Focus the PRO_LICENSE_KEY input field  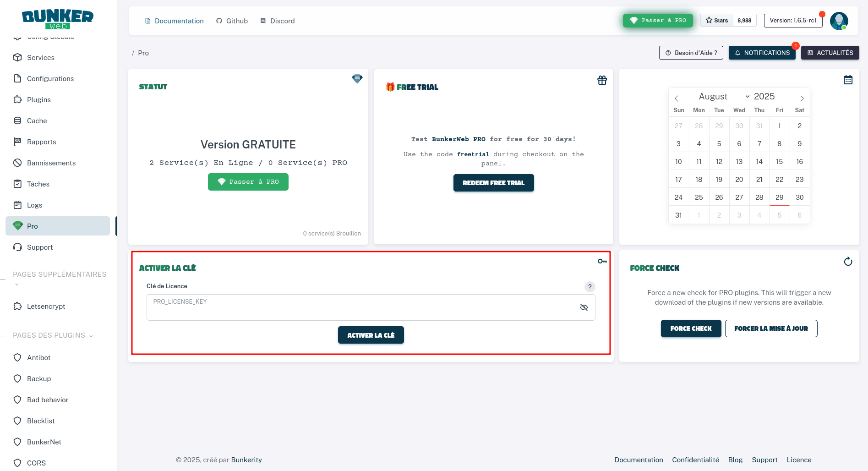[362, 307]
